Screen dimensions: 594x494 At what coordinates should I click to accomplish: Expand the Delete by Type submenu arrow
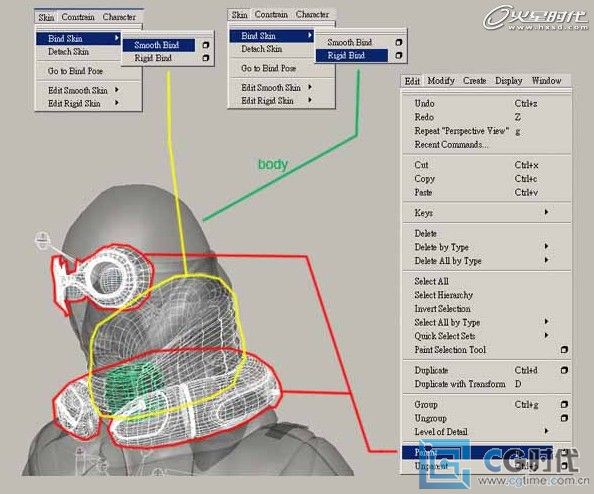tap(546, 247)
